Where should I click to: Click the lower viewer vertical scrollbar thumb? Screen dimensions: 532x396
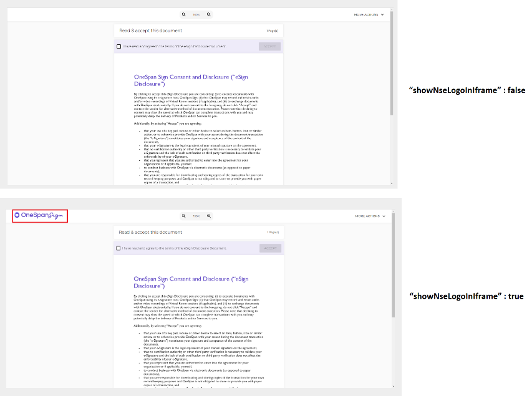394,266
